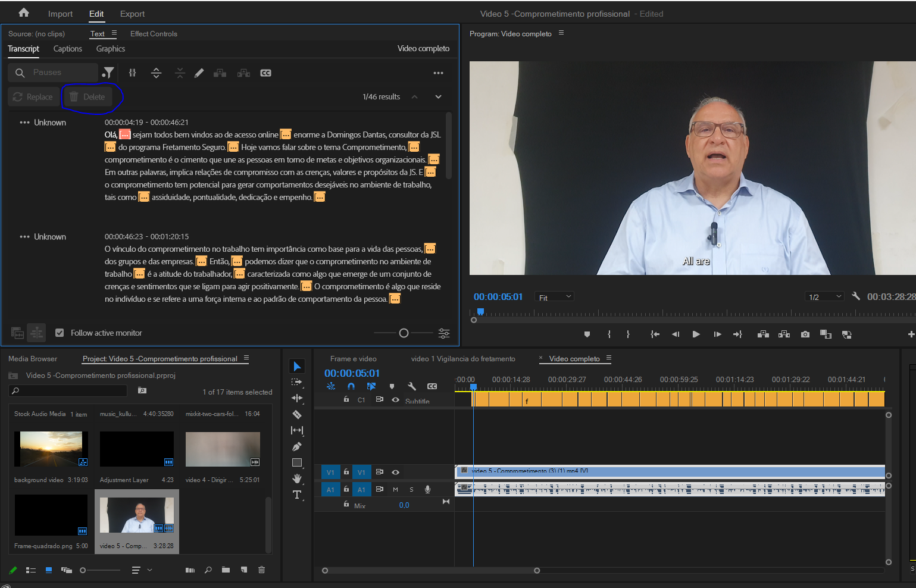Uncheck the Follow active monitor checkbox

pos(60,332)
